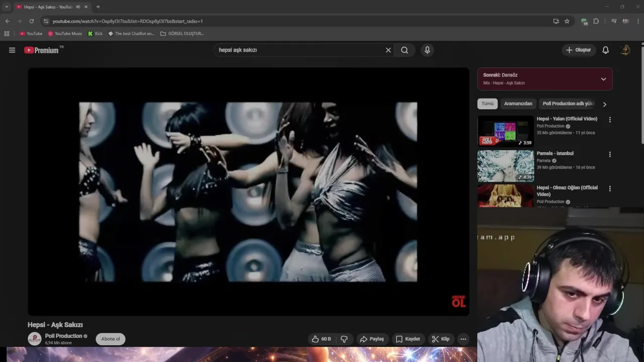Clear the search box with the X
Screen dimensions: 644x362
(388, 50)
